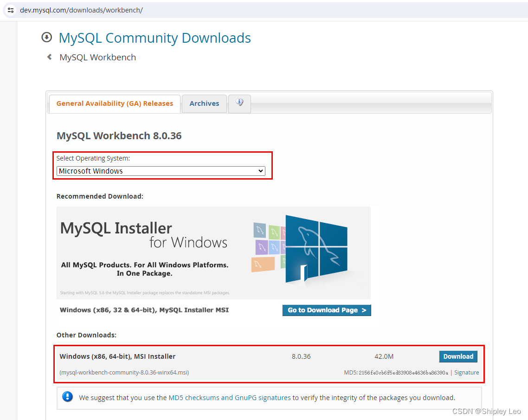Click Windows (x86, 32 & 64-bit), MySQL Installer MSI text
The height and width of the screenshot is (420, 528).
144,310
